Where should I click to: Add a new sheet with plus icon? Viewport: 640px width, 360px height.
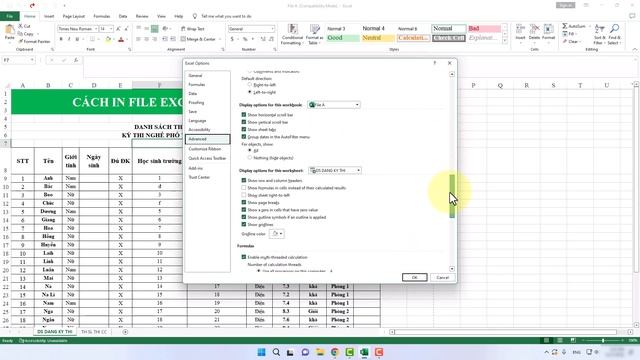[x=125, y=332]
